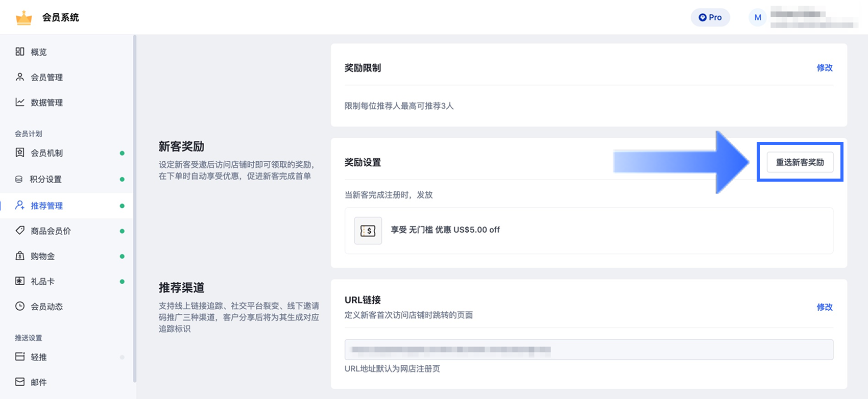Click the 推荐管理 add-person icon
868x399 pixels.
[x=20, y=205]
